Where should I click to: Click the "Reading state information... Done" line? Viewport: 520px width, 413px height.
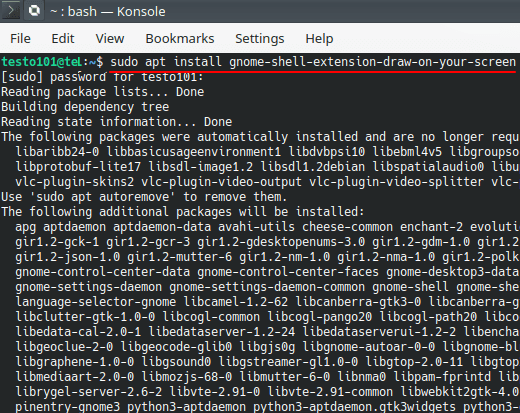[x=116, y=122]
